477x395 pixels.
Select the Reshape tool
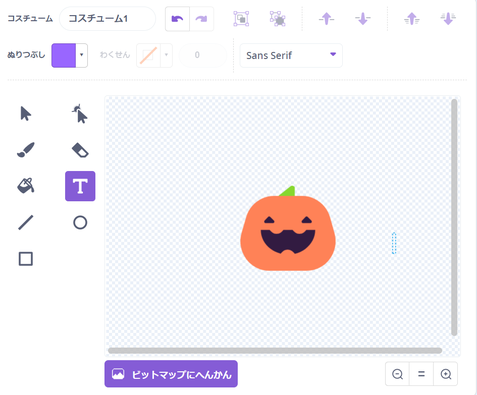pos(80,114)
